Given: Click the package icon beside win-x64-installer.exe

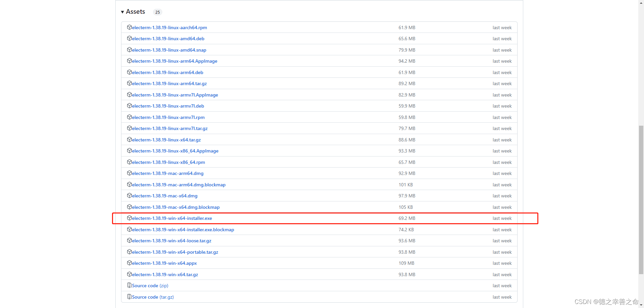Looking at the screenshot, I should click(129, 218).
